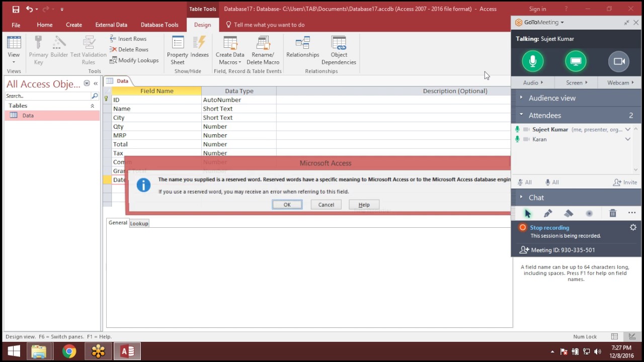Open the Builder tool

[59, 47]
